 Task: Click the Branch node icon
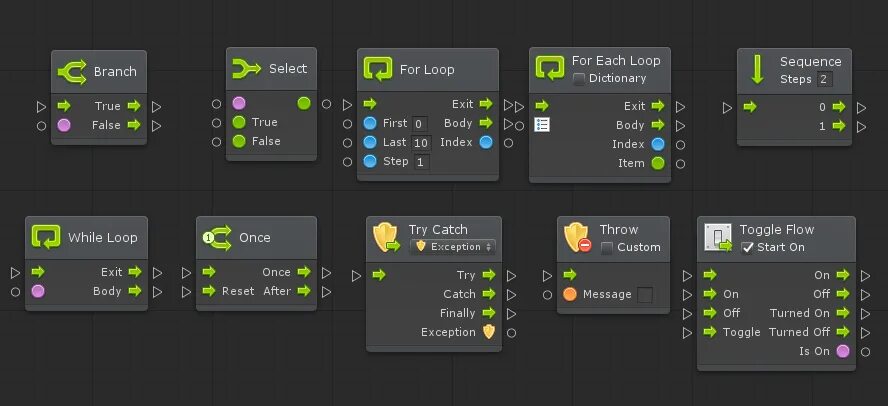pos(72,72)
